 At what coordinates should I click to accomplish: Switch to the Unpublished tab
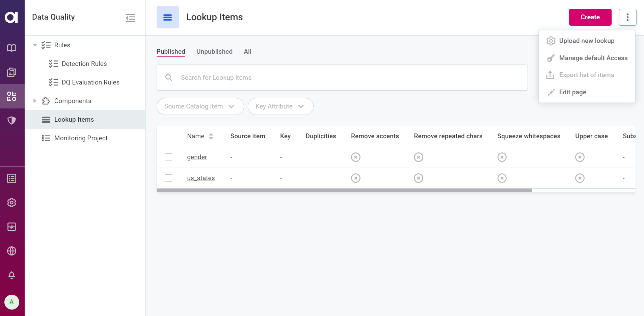(x=214, y=52)
